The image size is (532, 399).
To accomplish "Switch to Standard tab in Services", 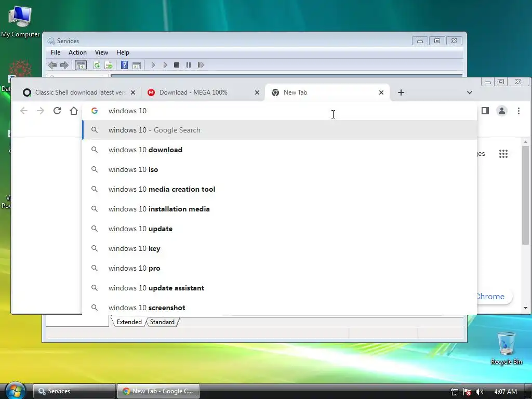I will click(x=162, y=322).
